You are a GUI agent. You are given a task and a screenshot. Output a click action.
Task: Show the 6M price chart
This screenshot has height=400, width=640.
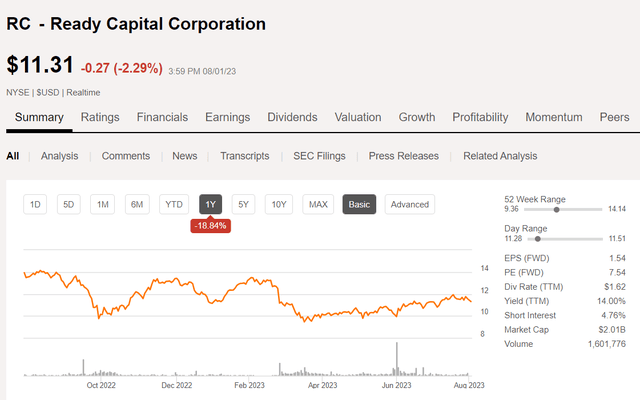click(x=137, y=205)
